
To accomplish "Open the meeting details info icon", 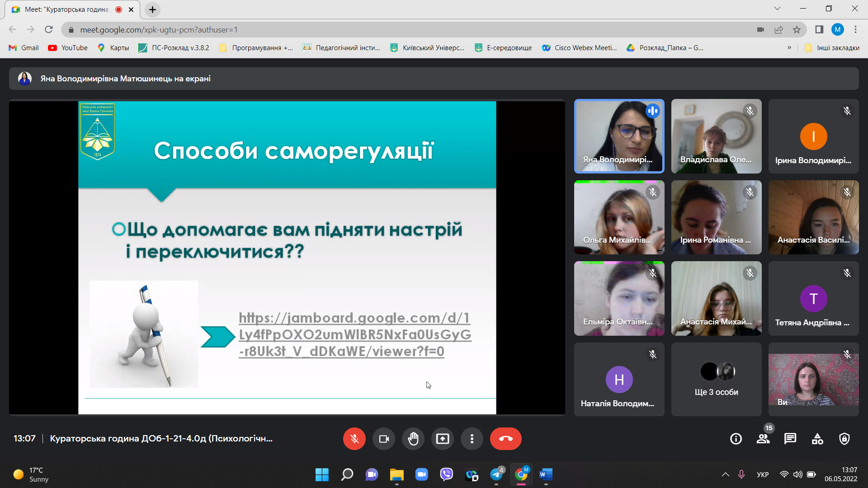I will [736, 439].
